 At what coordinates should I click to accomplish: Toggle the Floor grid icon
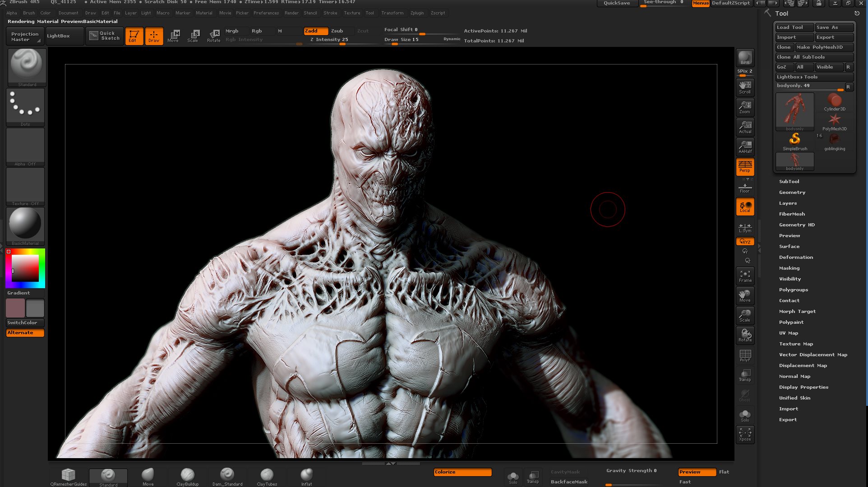[745, 187]
